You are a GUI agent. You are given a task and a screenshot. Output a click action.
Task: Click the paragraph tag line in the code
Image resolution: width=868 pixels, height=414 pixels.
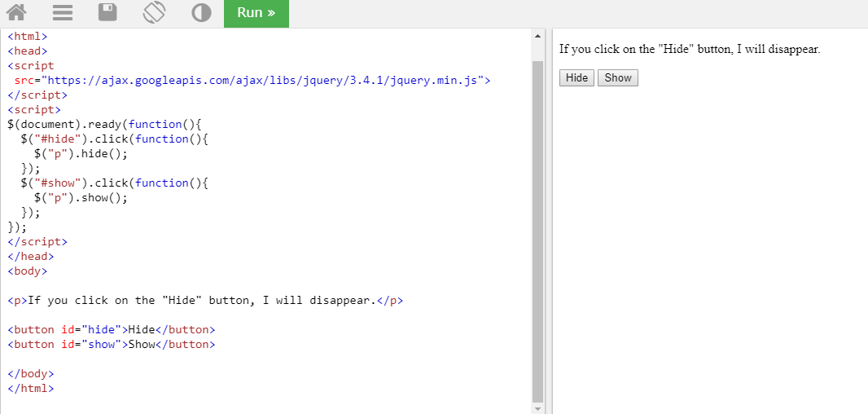coord(205,301)
